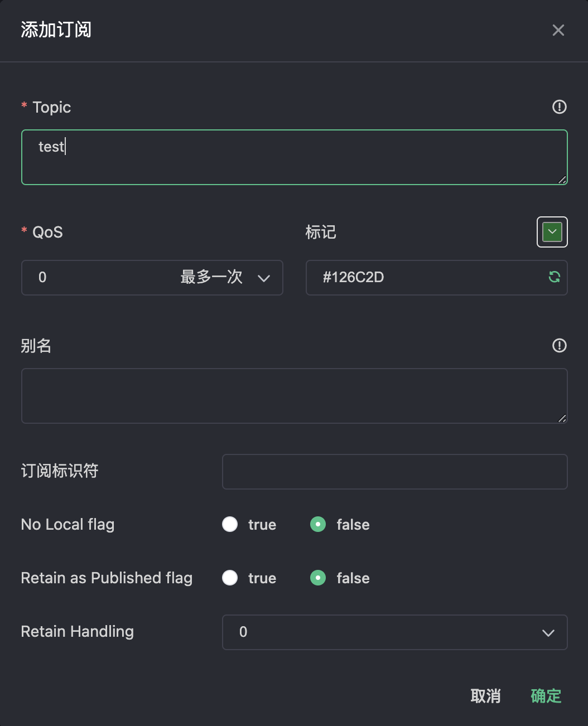588x726 pixels.
Task: Focus the Topic text field containing test
Action: click(295, 157)
